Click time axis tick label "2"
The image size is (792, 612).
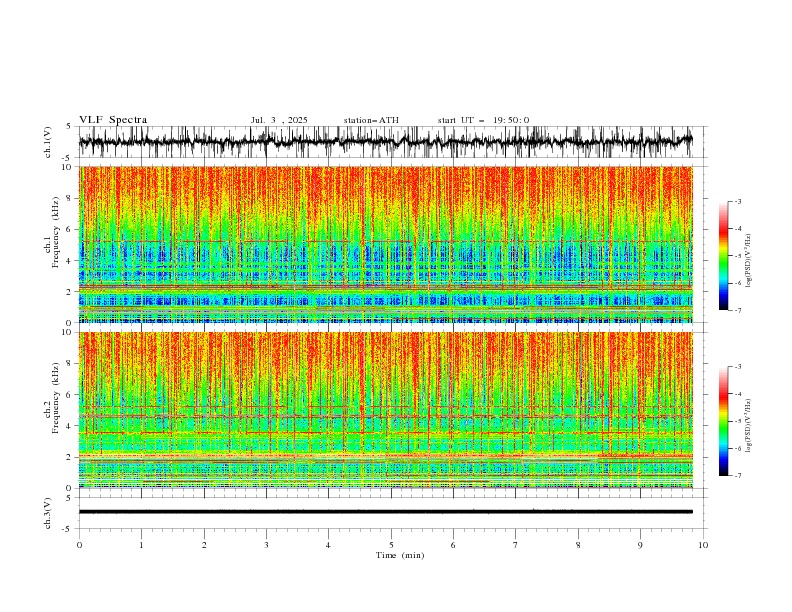pos(204,545)
